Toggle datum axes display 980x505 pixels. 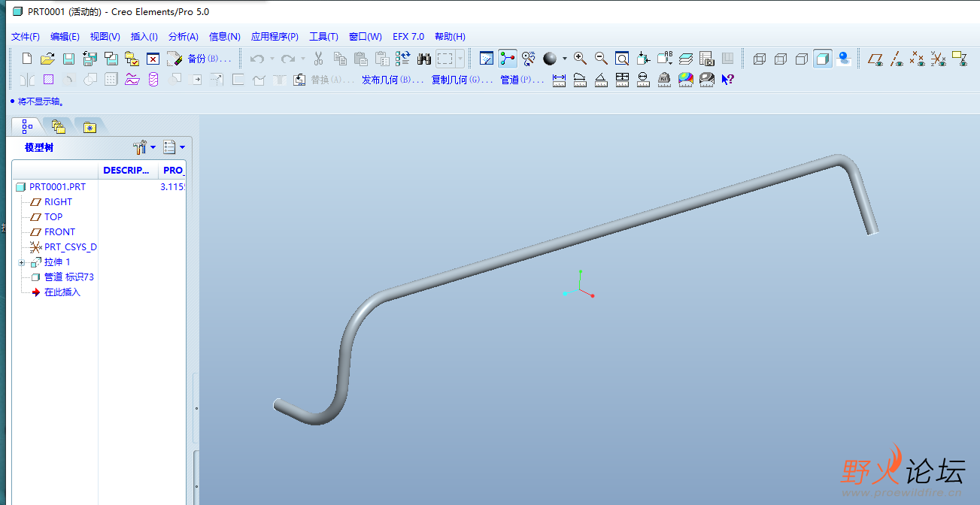pyautogui.click(x=897, y=59)
